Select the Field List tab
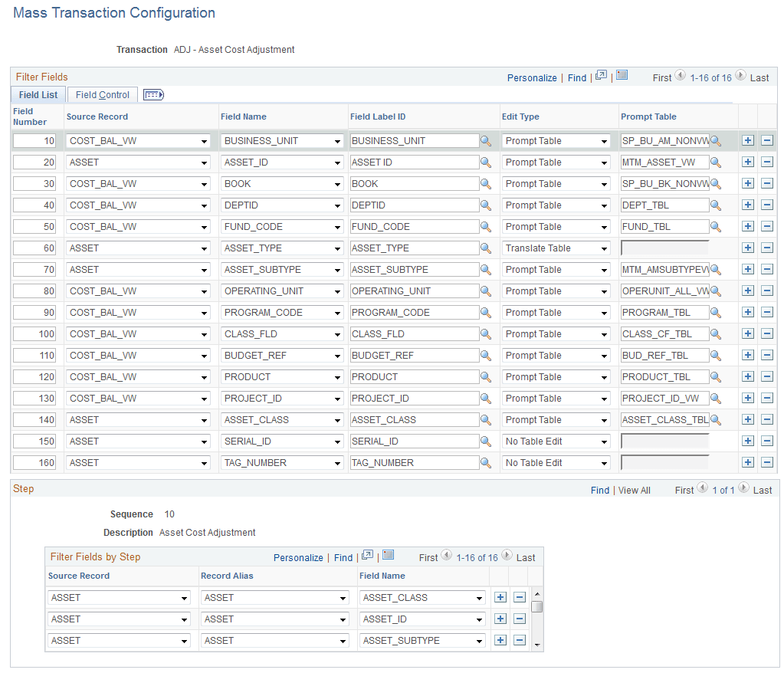 pyautogui.click(x=38, y=94)
